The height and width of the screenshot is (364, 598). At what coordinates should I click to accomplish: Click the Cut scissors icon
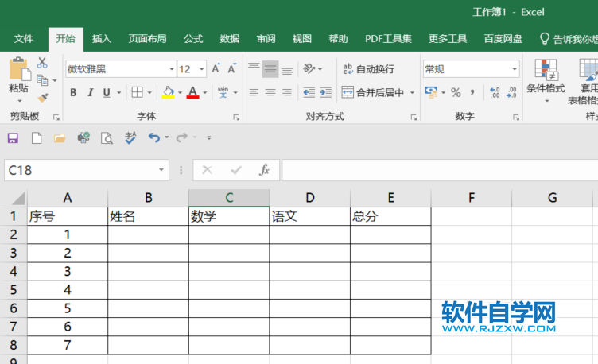point(42,63)
